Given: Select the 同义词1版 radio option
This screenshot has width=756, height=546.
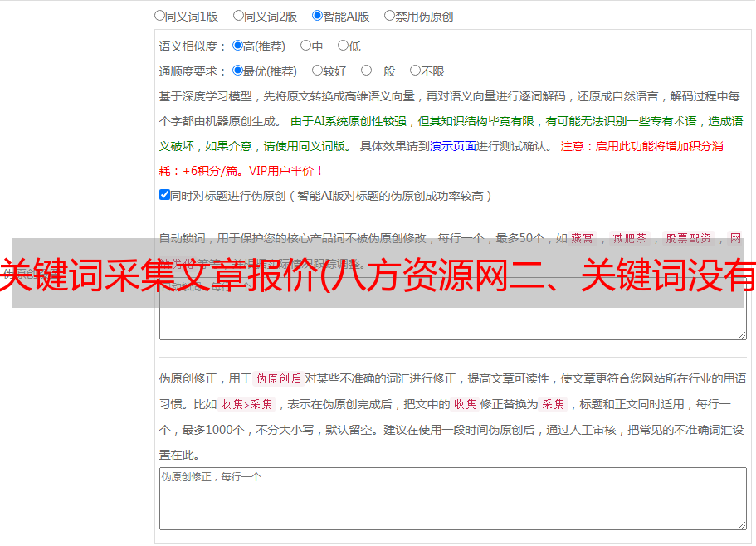Looking at the screenshot, I should pos(159,16).
